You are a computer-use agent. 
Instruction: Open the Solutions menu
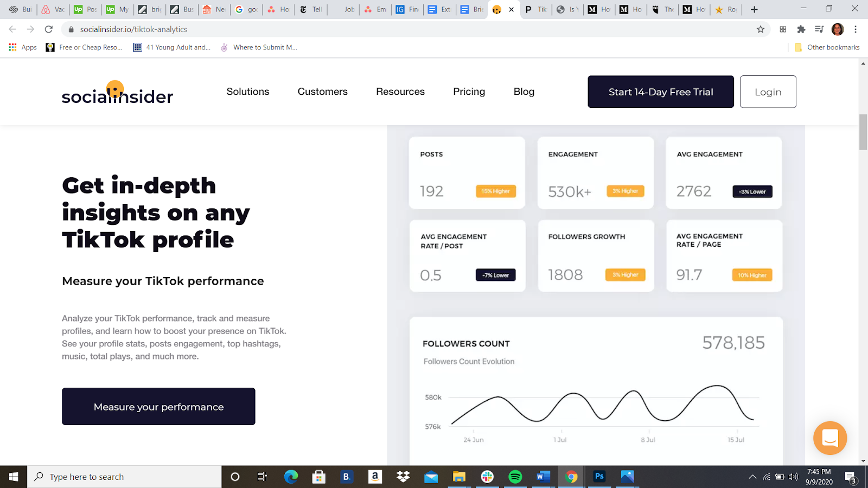(x=248, y=92)
